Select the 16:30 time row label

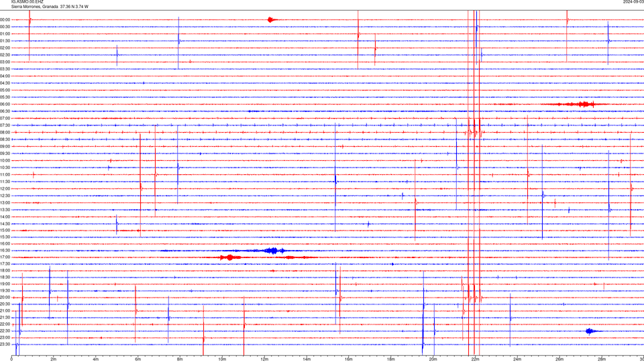[5, 250]
